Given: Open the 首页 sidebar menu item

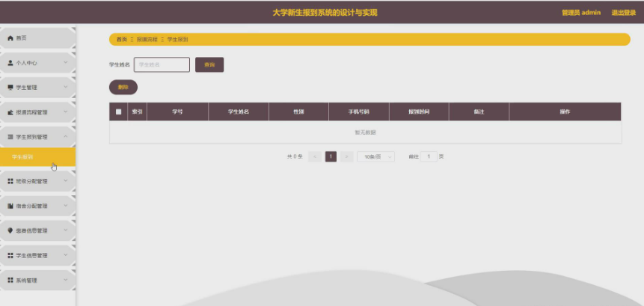Looking at the screenshot, I should [x=38, y=38].
